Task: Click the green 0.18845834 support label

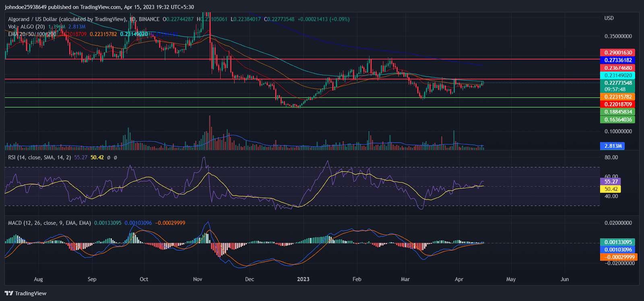Action: coord(618,112)
